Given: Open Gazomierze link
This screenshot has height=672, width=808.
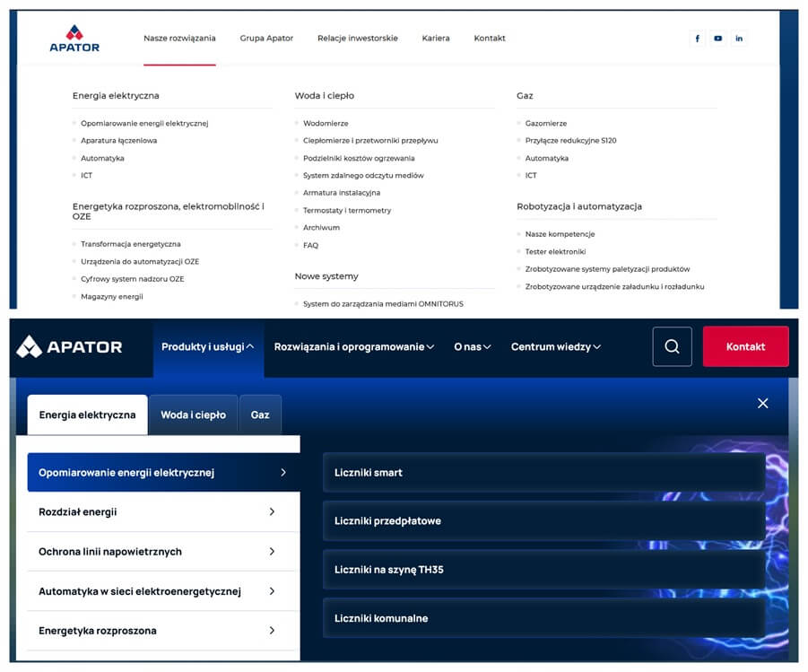Looking at the screenshot, I should (x=546, y=123).
